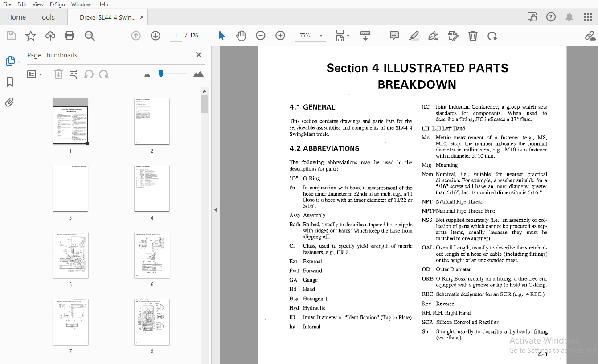598x364 pixels.
Task: Delete selected thumbnails with the panel trash icon
Action: click(58, 74)
